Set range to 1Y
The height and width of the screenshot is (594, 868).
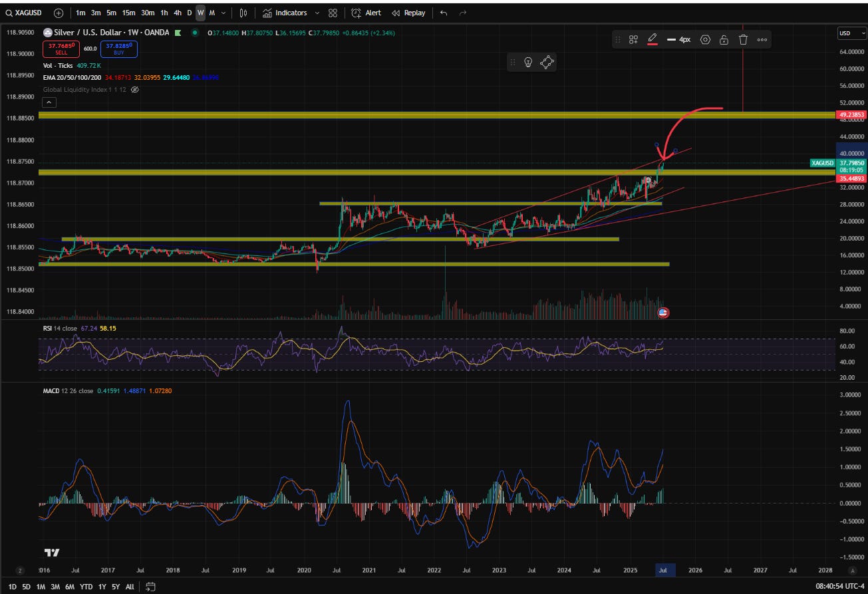(102, 587)
